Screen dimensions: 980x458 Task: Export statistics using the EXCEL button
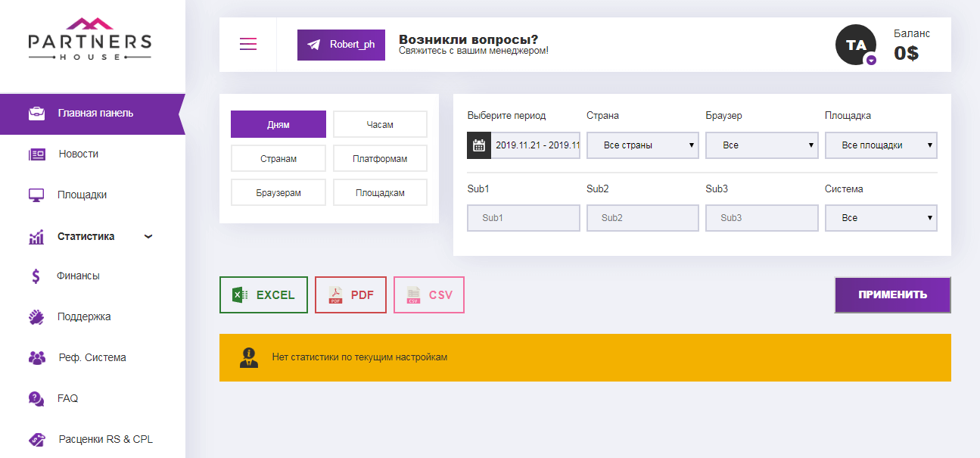(x=263, y=294)
